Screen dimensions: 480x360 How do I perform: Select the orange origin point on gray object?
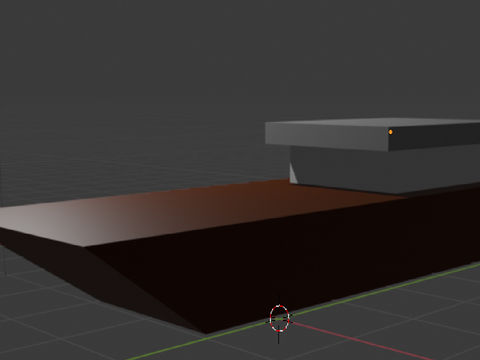[x=390, y=132]
